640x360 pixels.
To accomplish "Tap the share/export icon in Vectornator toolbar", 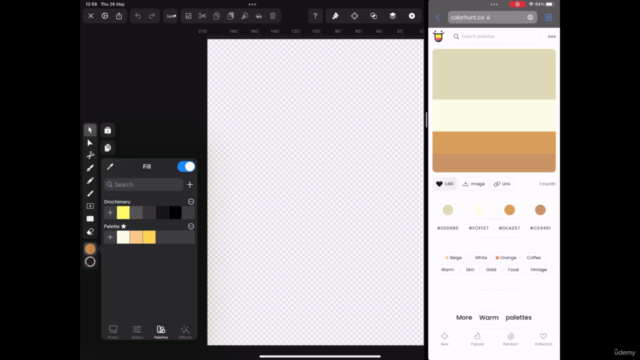I will pos(119,16).
